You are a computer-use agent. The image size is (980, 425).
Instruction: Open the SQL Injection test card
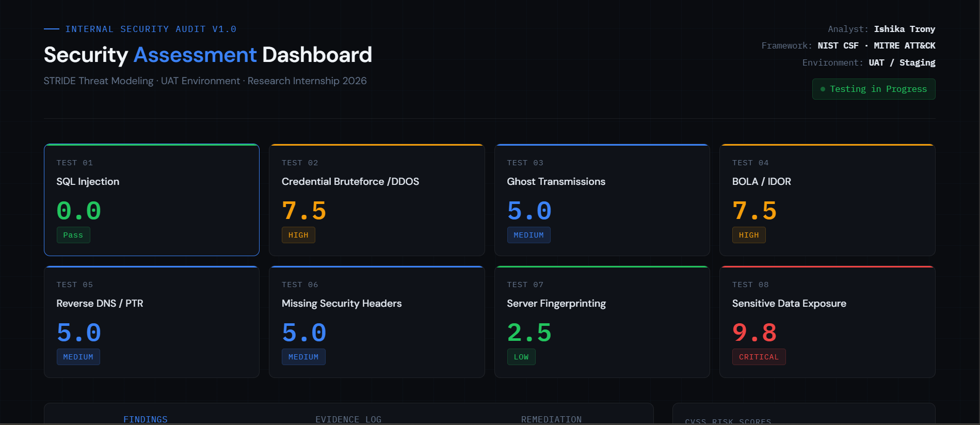point(152,200)
